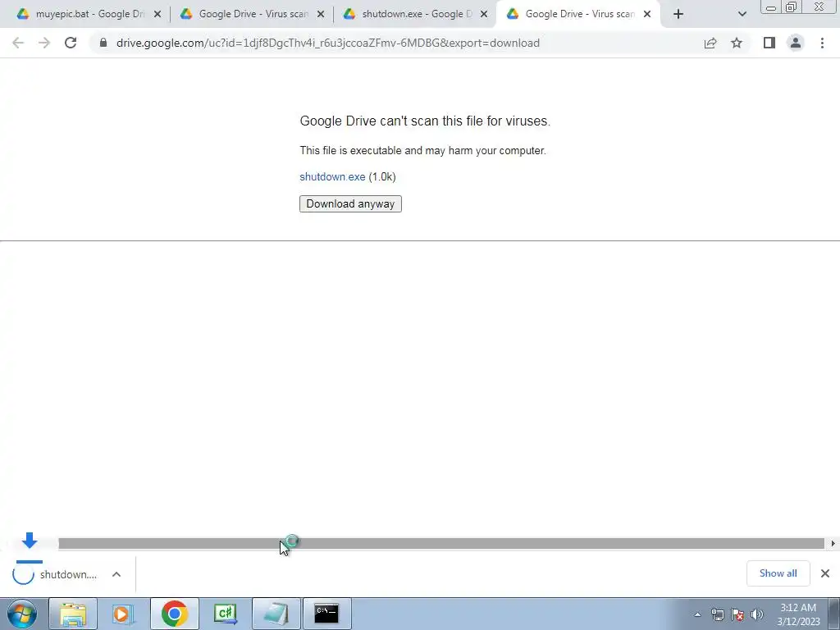This screenshot has height=630, width=840.
Task: Launch Windows Media Player from taskbar
Action: click(123, 614)
